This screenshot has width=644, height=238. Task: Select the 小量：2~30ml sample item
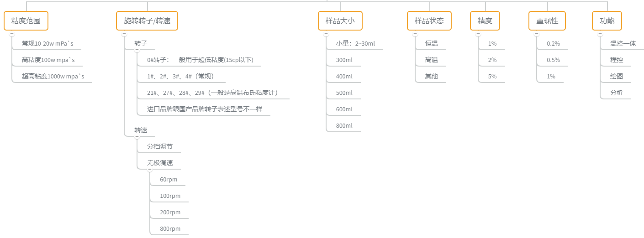355,44
